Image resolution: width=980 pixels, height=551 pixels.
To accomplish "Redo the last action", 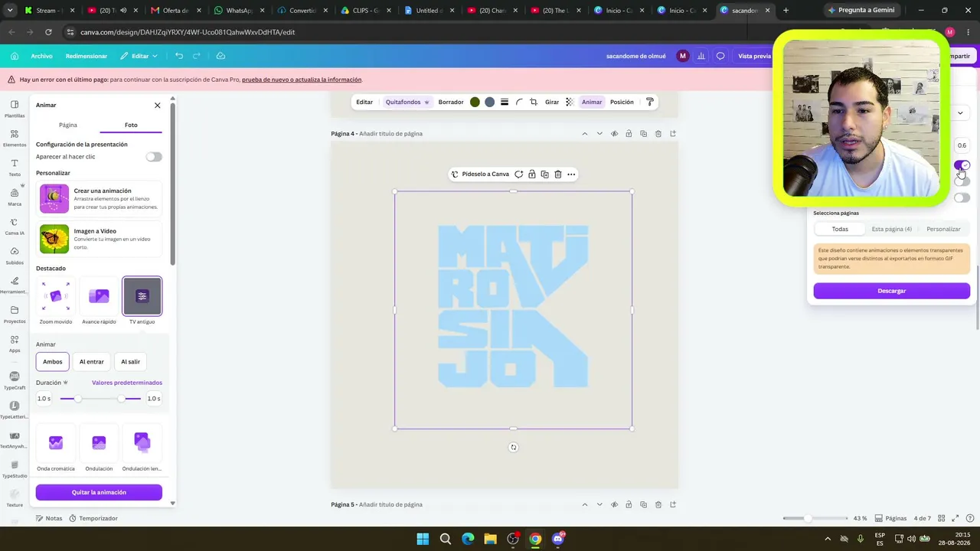I will click(197, 56).
